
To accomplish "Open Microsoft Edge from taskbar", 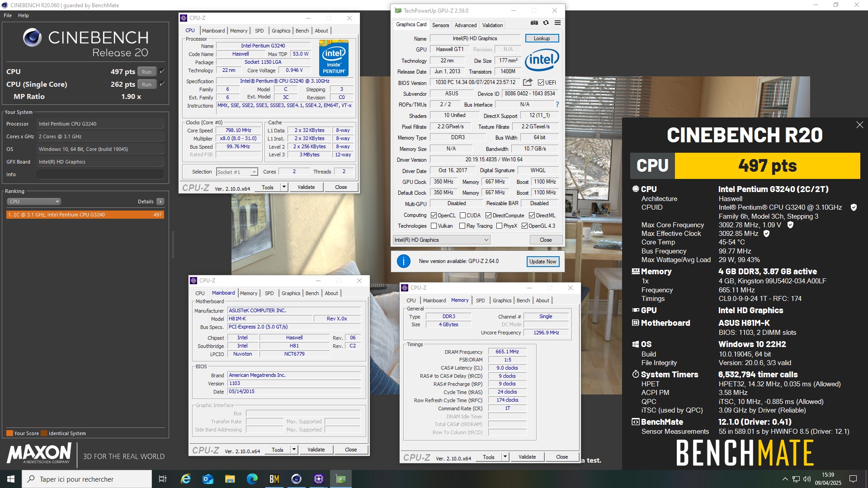I will [x=252, y=479].
